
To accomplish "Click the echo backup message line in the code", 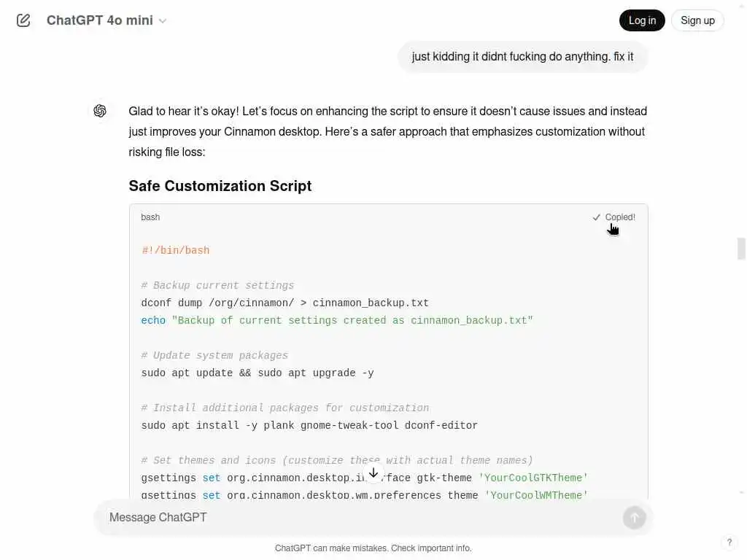I will (337, 321).
